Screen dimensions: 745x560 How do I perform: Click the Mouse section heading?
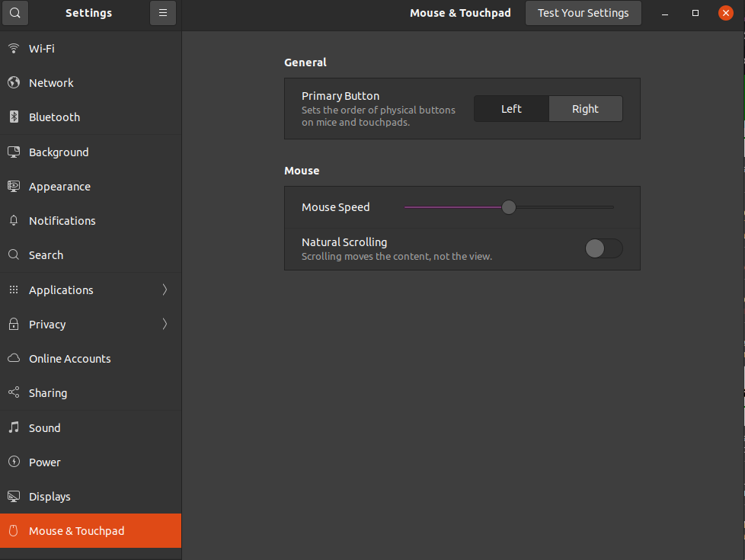pyautogui.click(x=302, y=171)
